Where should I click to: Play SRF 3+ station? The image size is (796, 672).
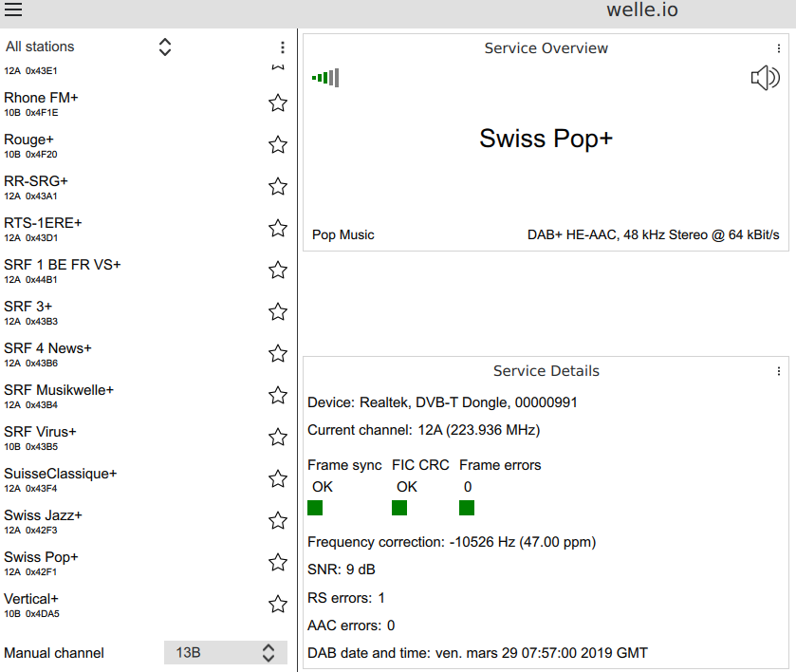tap(30, 312)
